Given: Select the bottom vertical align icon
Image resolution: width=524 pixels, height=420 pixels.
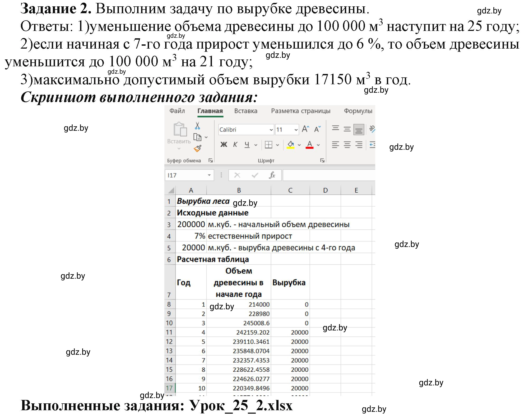Looking at the screenshot, I should tap(359, 130).
